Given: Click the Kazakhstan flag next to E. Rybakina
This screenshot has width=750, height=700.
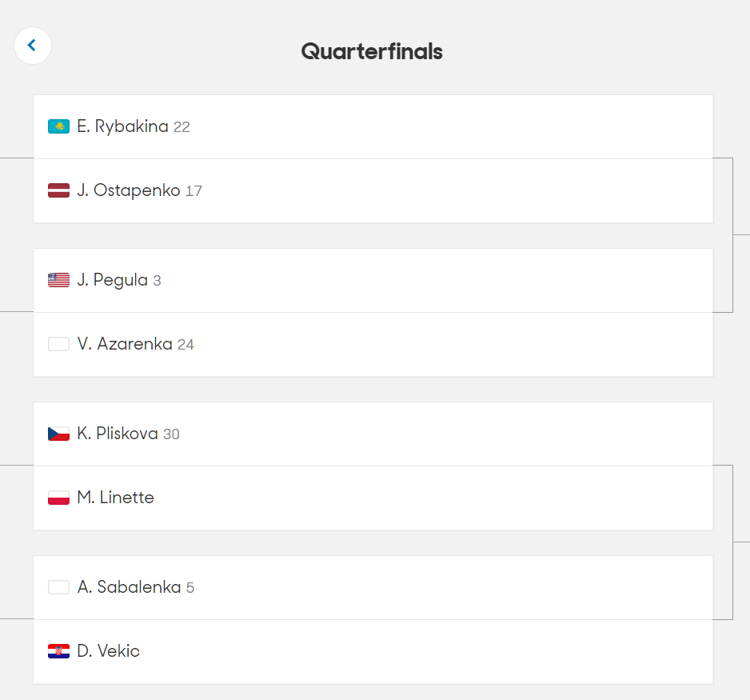Looking at the screenshot, I should (59, 126).
